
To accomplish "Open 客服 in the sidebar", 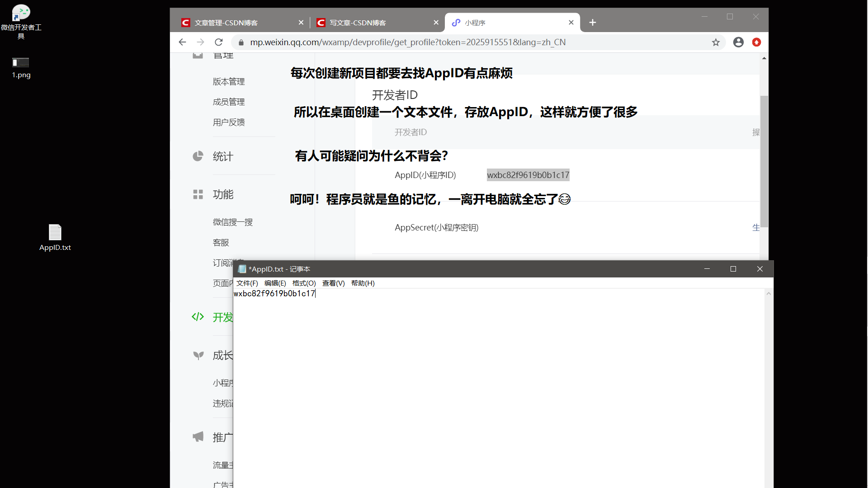I will 221,243.
